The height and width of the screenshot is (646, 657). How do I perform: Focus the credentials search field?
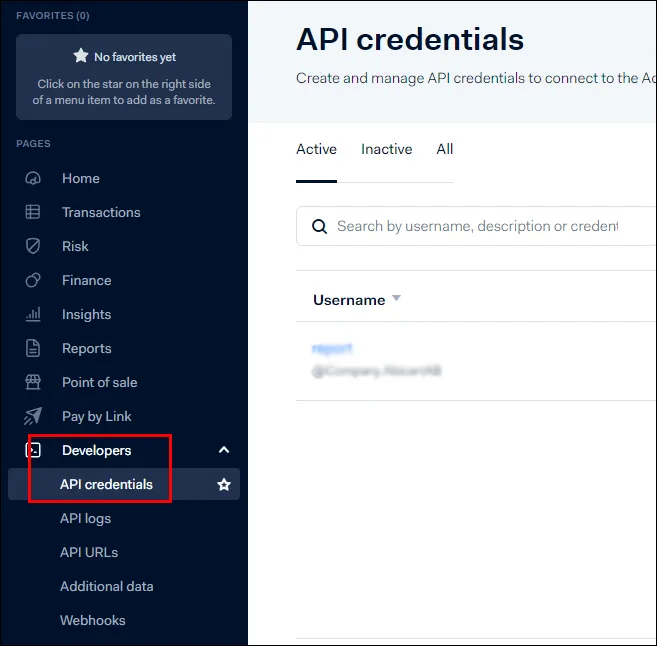(476, 226)
